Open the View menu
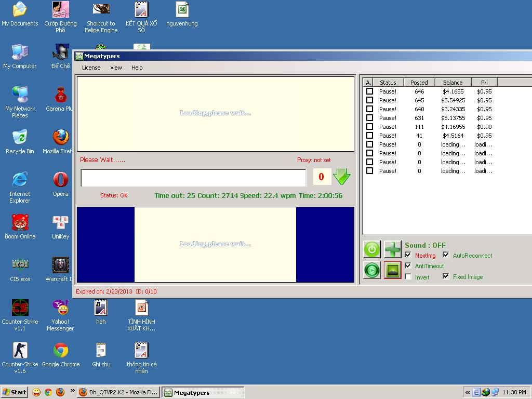532x399 pixels. (x=116, y=68)
